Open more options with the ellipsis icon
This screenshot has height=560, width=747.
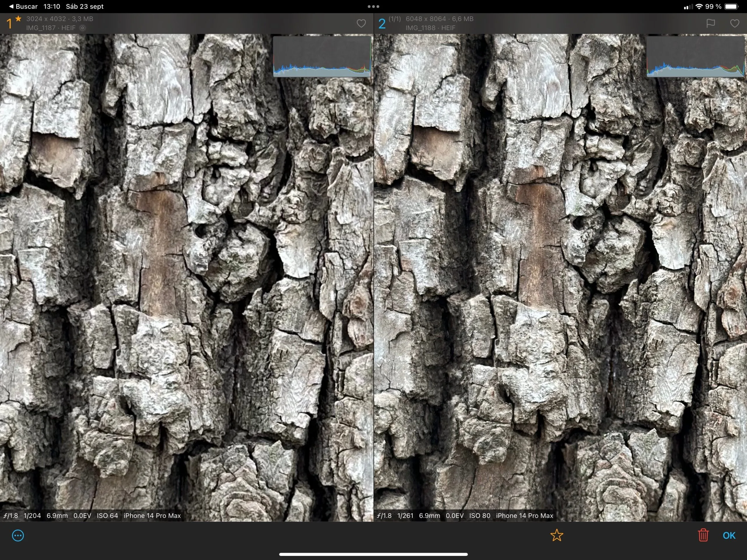click(x=18, y=536)
